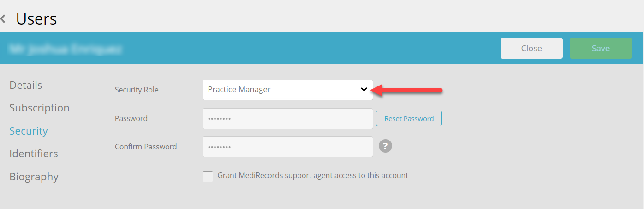Screen dimensions: 644x209
Task: Click the Security Role dropdown arrow
Action: coord(364,90)
